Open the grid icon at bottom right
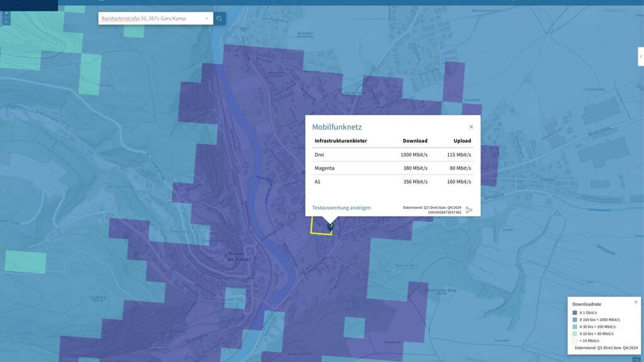644x362 pixels. 636,359
